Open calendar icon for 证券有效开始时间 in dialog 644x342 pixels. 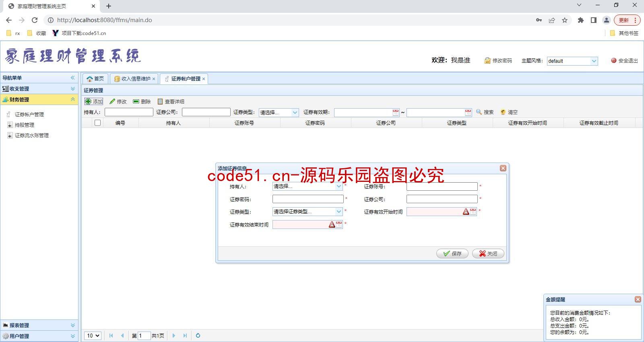tap(473, 212)
